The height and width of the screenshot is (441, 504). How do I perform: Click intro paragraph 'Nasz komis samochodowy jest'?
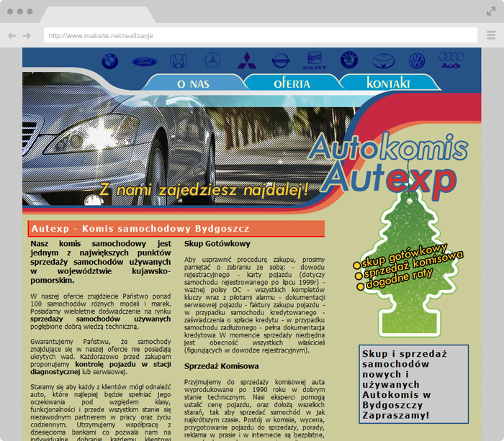(101, 262)
